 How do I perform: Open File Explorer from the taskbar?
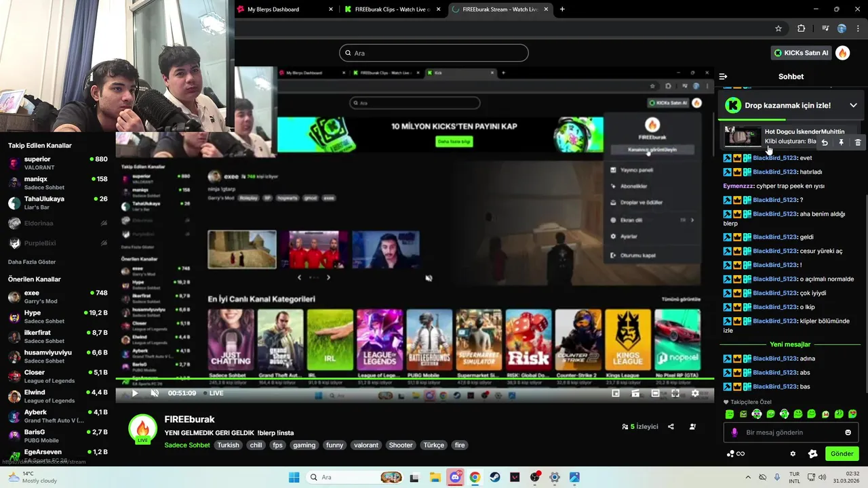point(435,477)
